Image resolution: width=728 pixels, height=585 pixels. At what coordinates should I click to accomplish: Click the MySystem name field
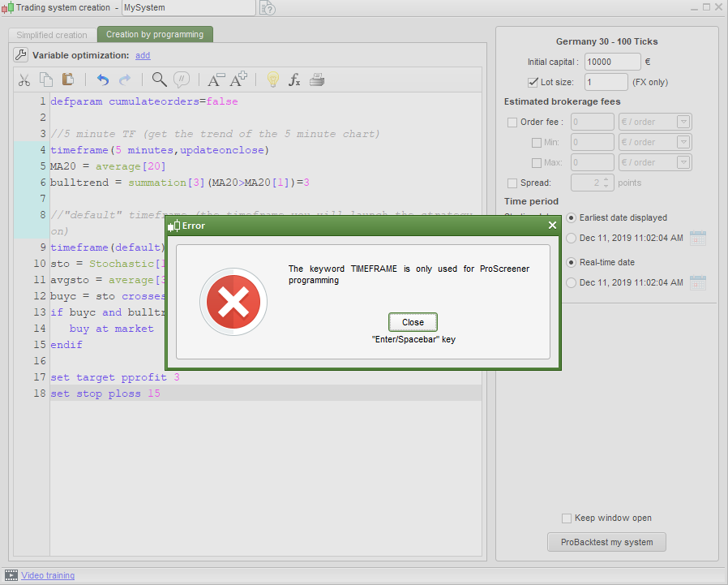[x=189, y=8]
